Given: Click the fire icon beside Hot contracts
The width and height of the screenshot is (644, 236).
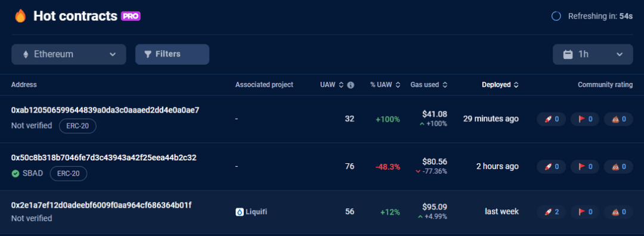Looking at the screenshot, I should pos(20,16).
